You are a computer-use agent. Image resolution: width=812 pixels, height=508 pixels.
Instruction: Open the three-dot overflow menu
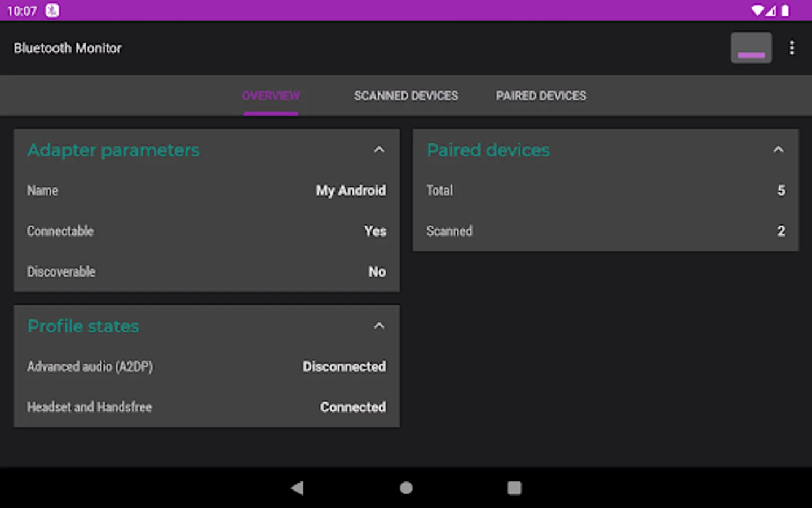(792, 48)
